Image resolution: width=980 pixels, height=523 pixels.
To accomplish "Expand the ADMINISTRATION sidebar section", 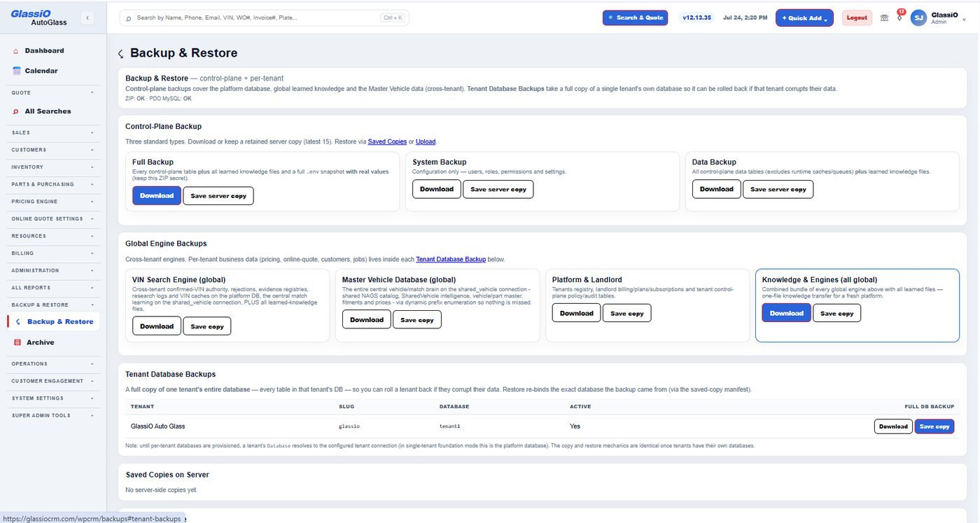I will pyautogui.click(x=52, y=270).
